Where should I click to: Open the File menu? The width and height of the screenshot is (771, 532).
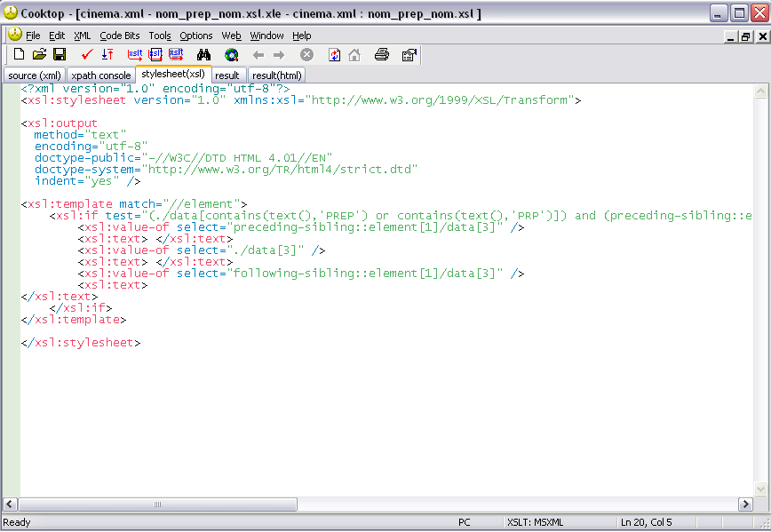coord(33,36)
